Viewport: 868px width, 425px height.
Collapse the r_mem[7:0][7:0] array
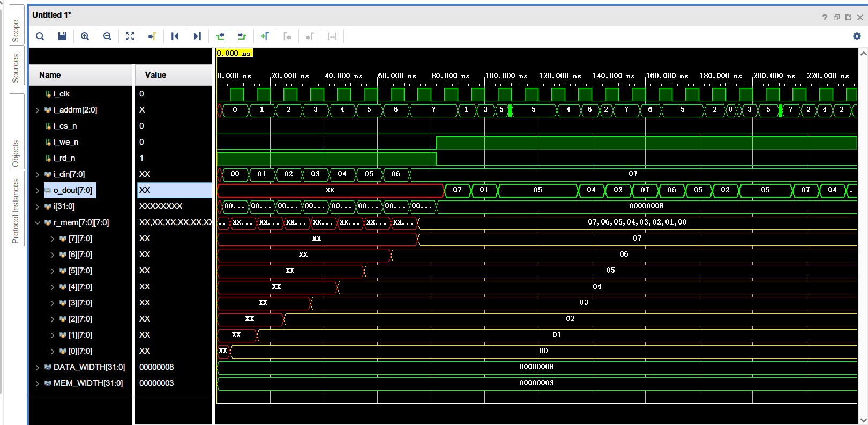coord(37,223)
